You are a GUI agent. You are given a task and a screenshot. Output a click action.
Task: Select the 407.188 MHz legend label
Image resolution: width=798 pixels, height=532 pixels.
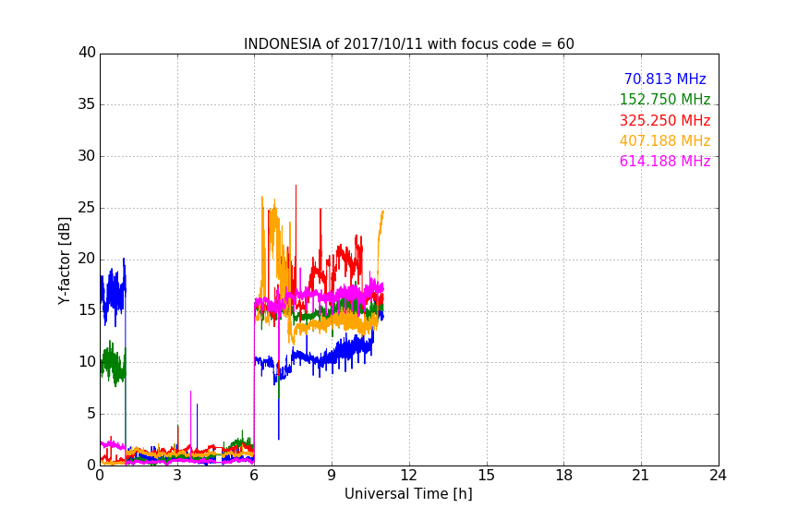pyautogui.click(x=665, y=141)
